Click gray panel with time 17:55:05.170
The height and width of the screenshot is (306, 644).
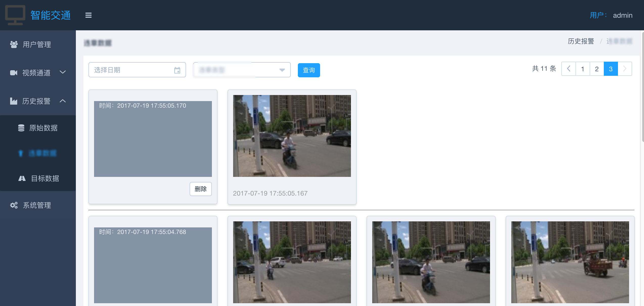click(x=153, y=139)
